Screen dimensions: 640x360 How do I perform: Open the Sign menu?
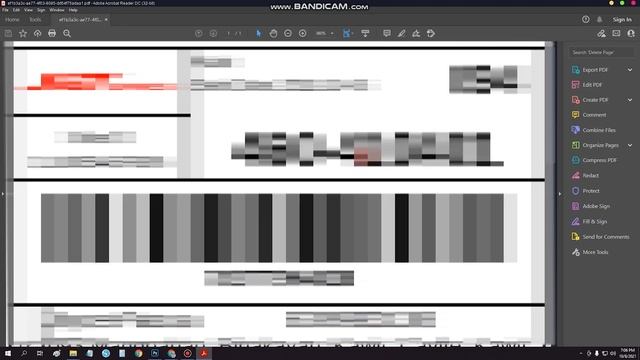(x=41, y=10)
